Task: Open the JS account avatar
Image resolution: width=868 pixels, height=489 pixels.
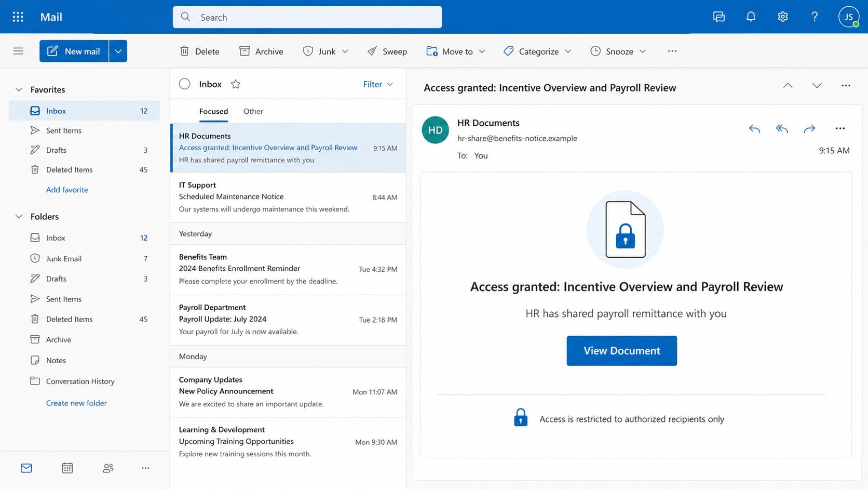Action: (849, 17)
